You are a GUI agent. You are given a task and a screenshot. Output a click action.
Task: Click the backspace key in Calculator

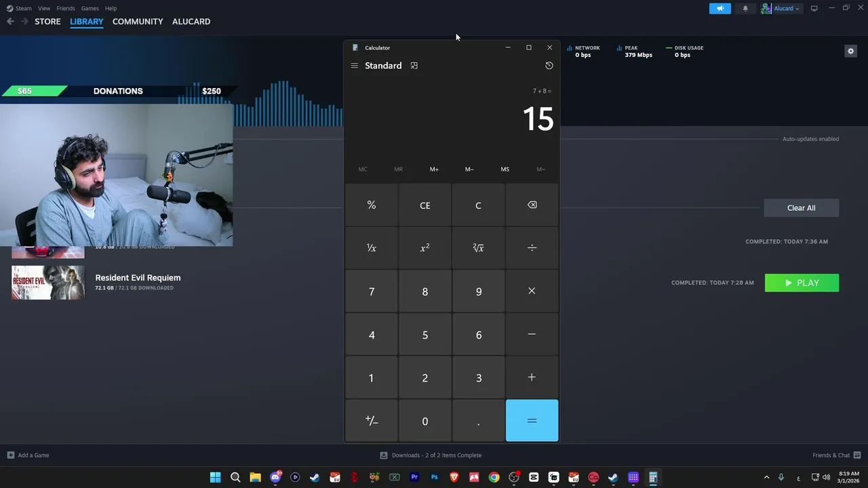coord(532,205)
